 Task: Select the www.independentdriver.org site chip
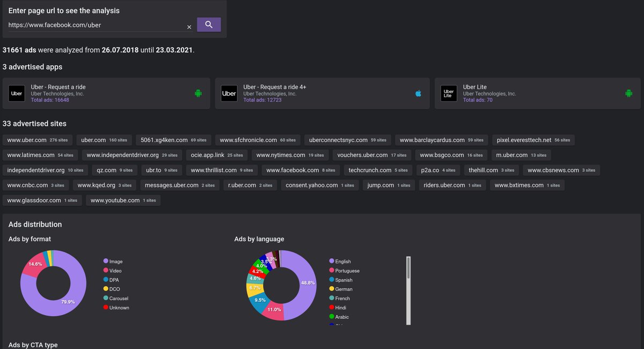pyautogui.click(x=132, y=155)
